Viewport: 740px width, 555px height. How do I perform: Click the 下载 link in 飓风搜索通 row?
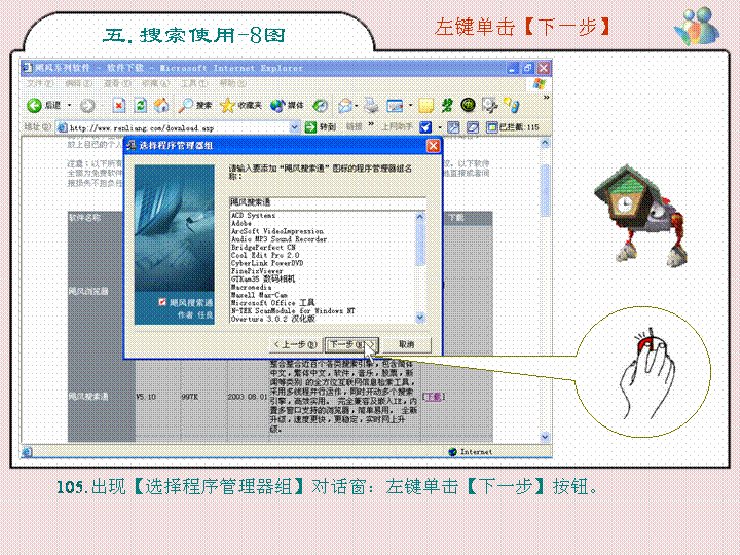click(x=432, y=397)
